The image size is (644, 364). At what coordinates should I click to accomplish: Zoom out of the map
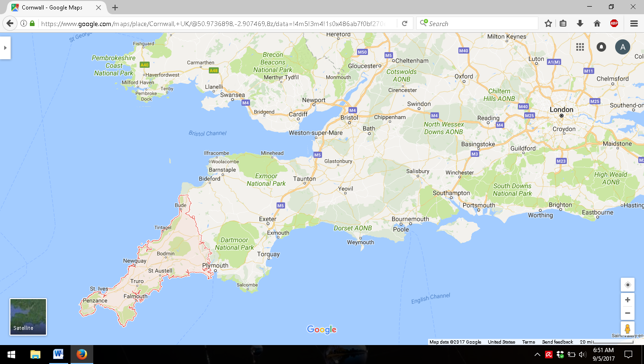click(x=627, y=313)
